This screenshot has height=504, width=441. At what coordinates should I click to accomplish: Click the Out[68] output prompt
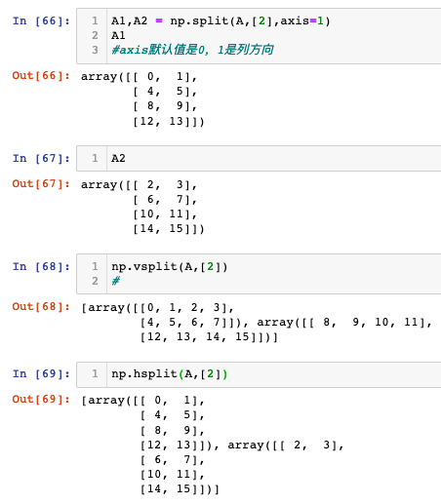[x=41, y=306]
